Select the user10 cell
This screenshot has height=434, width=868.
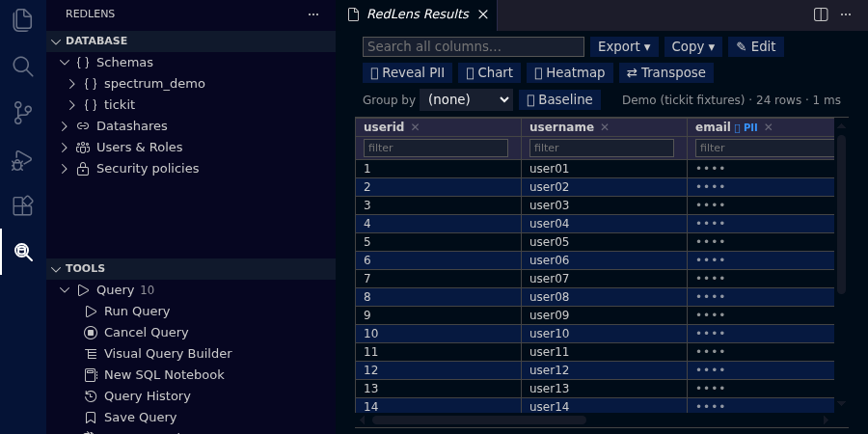pos(604,334)
